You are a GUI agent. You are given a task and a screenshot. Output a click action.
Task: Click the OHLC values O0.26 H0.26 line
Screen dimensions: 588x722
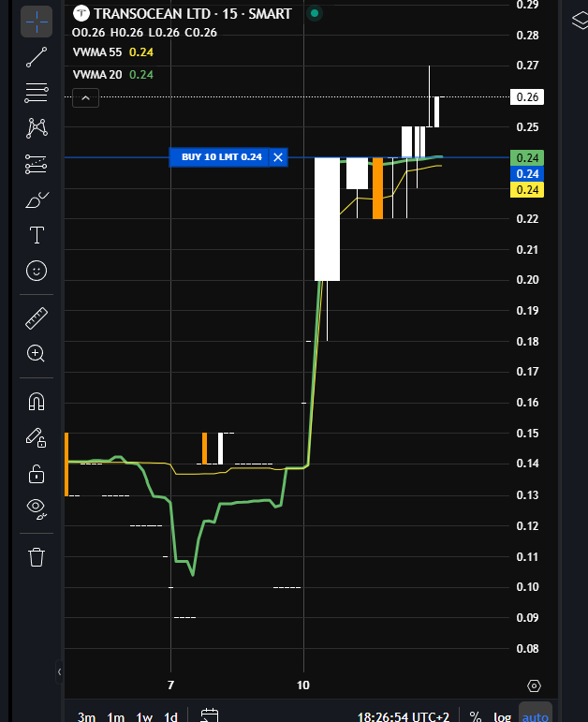tap(144, 33)
